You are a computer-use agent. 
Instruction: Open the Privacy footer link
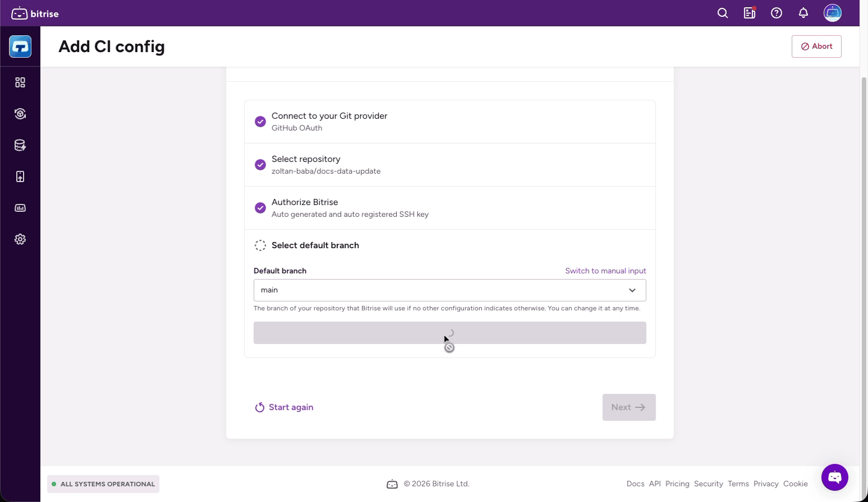tap(766, 484)
